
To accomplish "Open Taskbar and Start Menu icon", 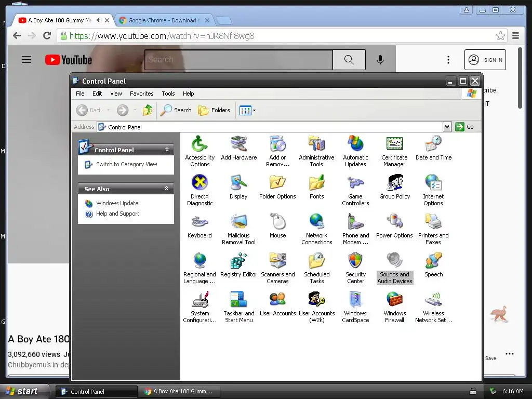I will click(238, 308).
